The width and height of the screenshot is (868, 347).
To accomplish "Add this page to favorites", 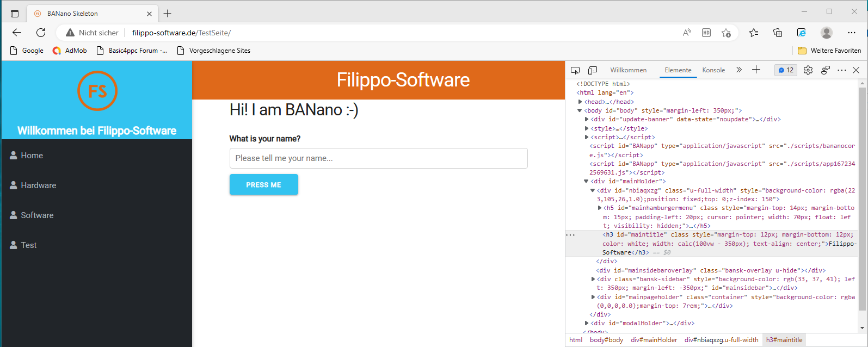I will pos(726,33).
